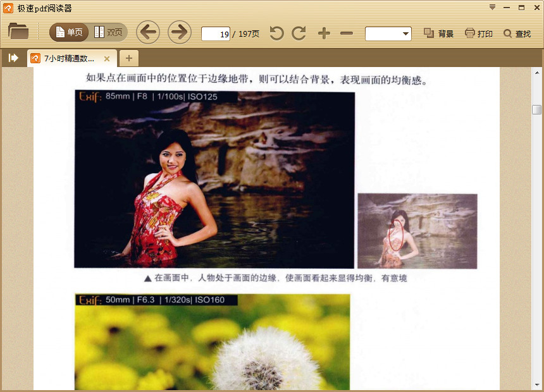Click the small portrait thumbnail with red circle
Screen dimensions: 544x392
[x=417, y=231]
